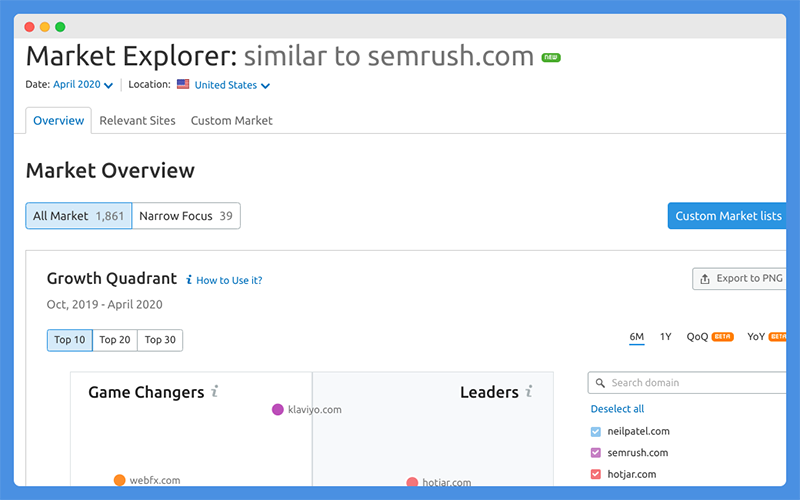Uncheck the neilpatel.com checkbox

pos(595,432)
